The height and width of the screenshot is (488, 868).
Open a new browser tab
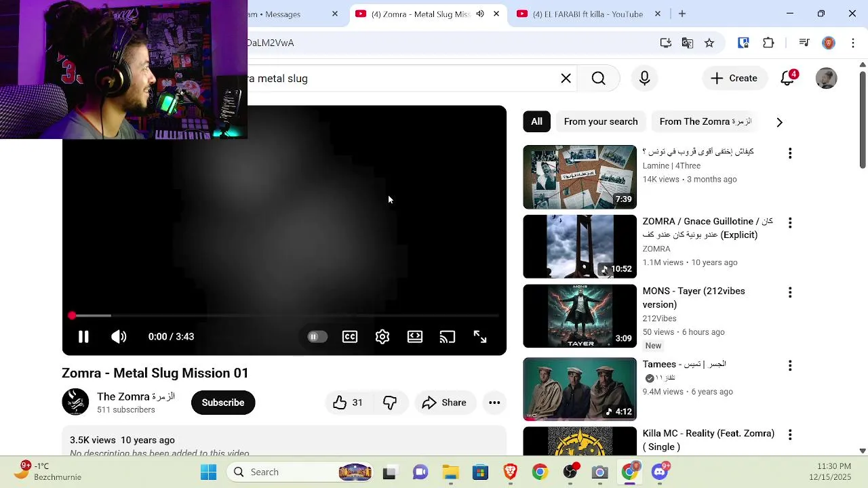click(682, 14)
